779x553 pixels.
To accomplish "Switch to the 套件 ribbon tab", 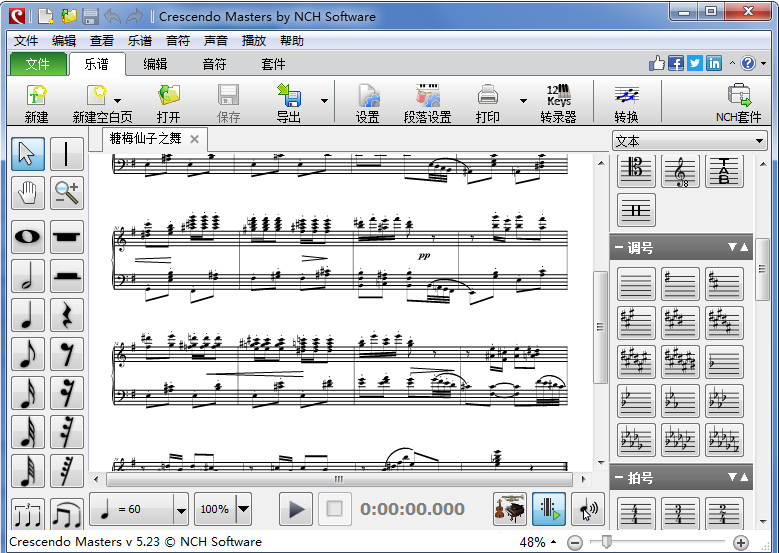I will (273, 64).
